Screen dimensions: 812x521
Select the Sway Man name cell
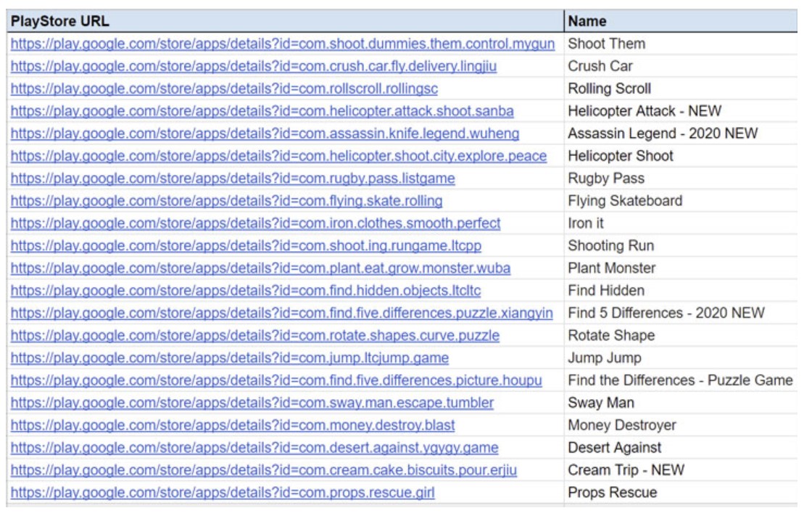tap(681, 403)
